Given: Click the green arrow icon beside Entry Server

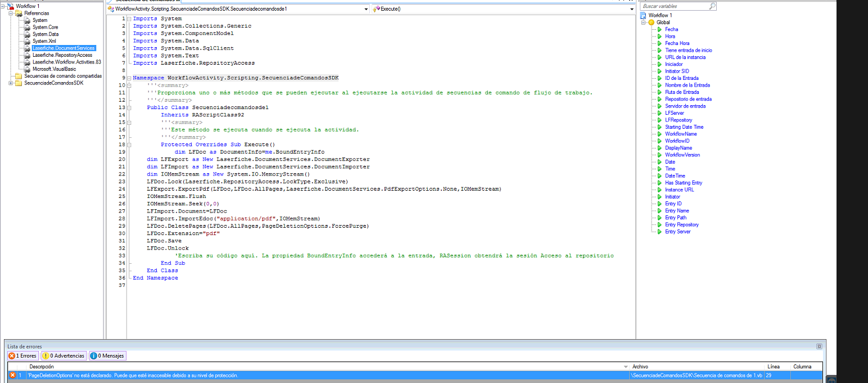Looking at the screenshot, I should [x=660, y=231].
